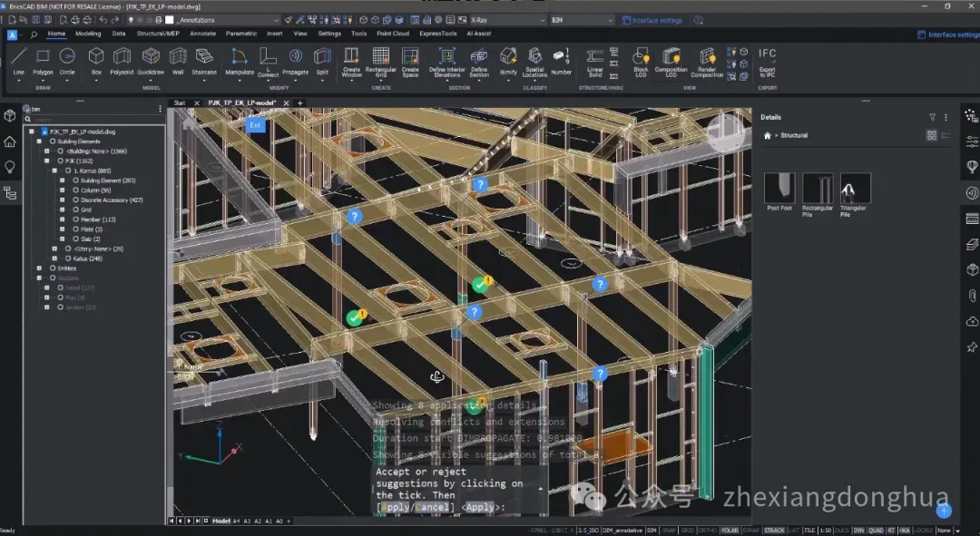Expand the Entities tree node
Image resolution: width=980 pixels, height=536 pixels.
(x=39, y=268)
